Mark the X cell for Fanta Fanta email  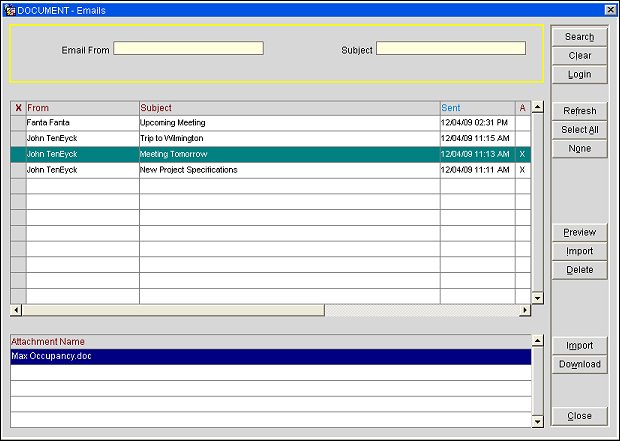(18, 122)
